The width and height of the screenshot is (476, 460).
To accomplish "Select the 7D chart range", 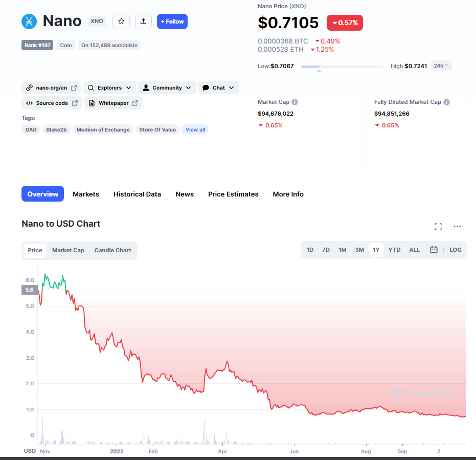I will click(x=326, y=250).
